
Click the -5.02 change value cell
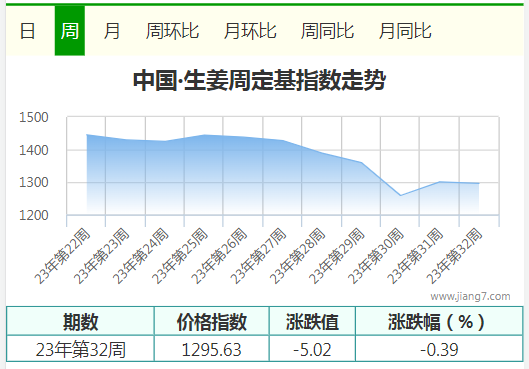pyautogui.click(x=312, y=349)
